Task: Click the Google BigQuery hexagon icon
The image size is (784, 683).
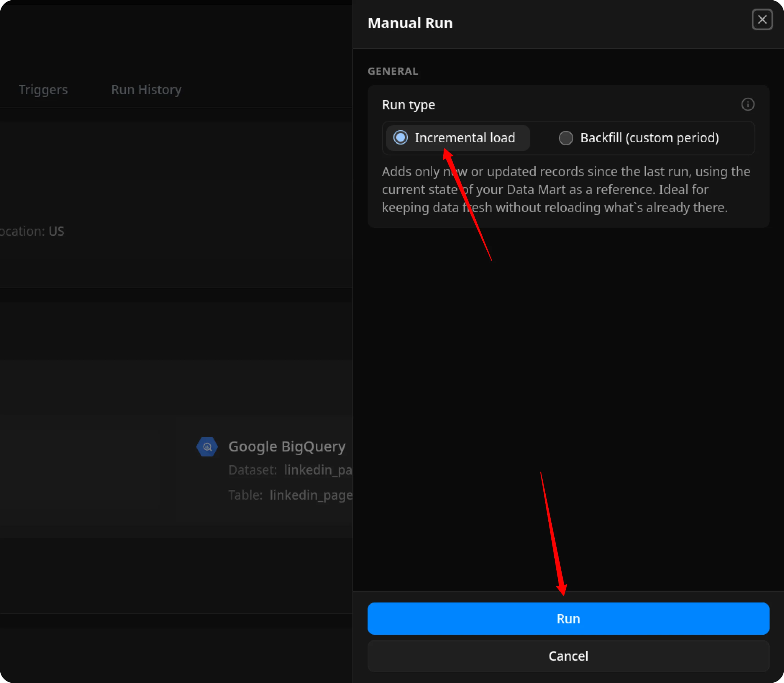Action: pyautogui.click(x=207, y=447)
